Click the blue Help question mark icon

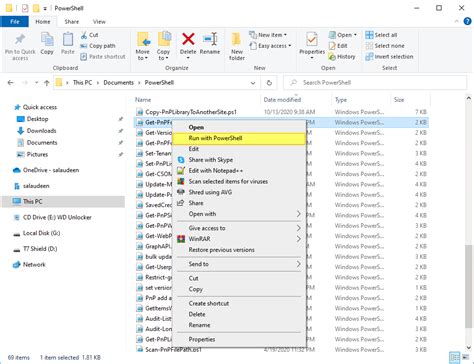(x=467, y=21)
